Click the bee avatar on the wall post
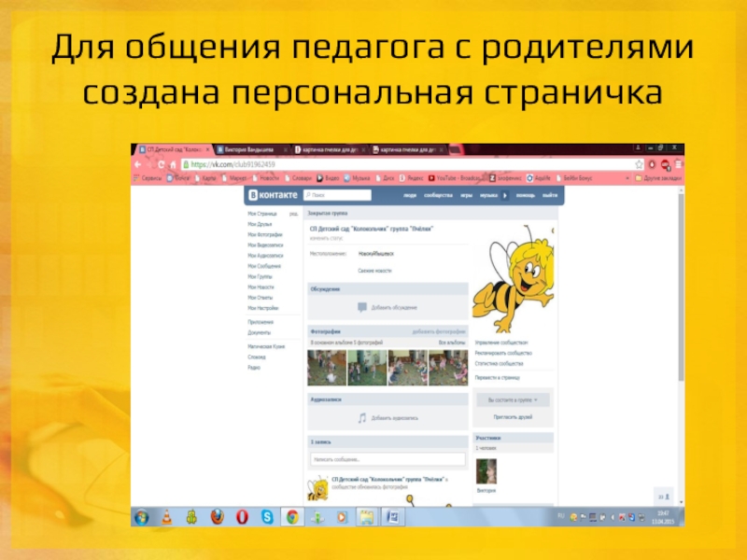The width and height of the screenshot is (747, 560). tap(317, 488)
